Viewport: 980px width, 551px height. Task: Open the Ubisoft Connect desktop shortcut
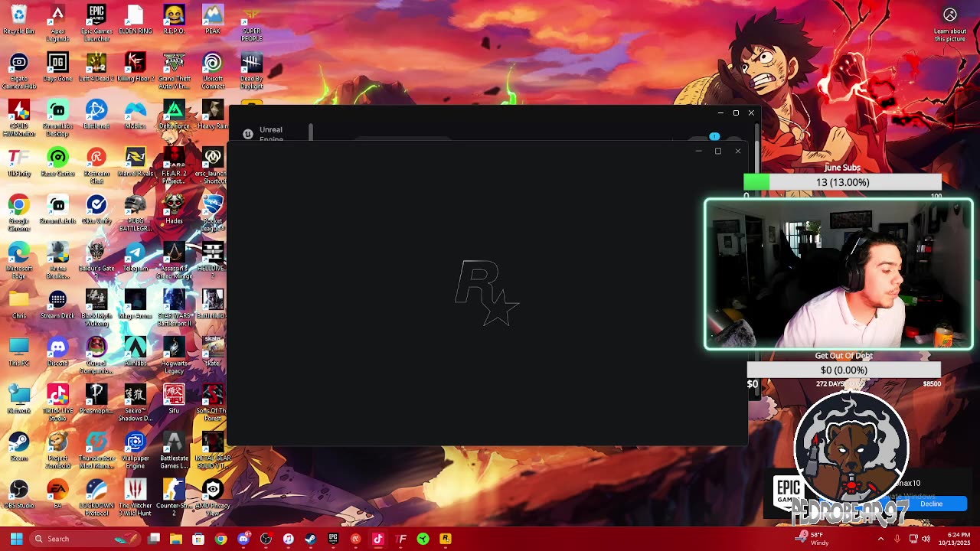pyautogui.click(x=213, y=70)
